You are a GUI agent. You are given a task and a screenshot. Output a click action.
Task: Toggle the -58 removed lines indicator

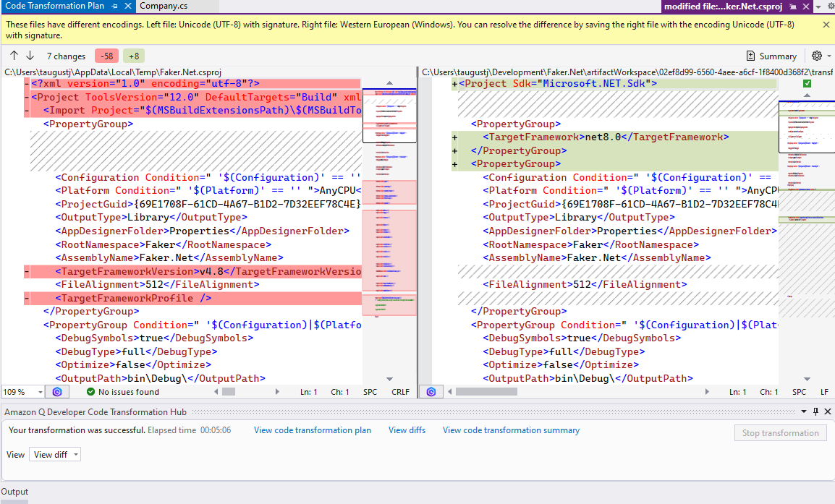point(106,56)
